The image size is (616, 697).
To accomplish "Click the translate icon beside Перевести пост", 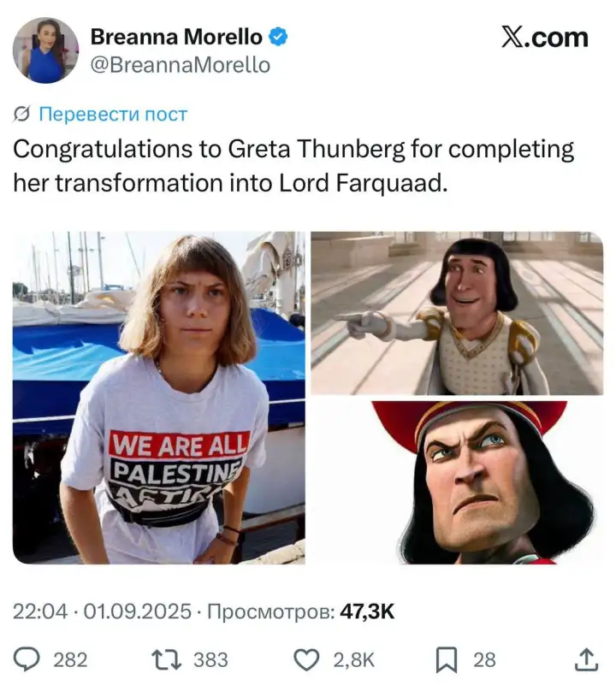I will point(24,114).
